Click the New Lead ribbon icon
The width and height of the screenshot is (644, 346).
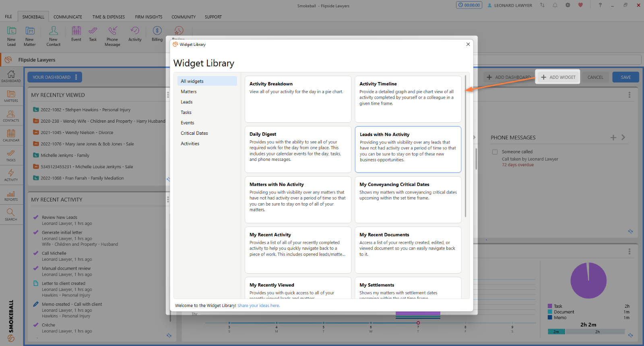pos(11,36)
